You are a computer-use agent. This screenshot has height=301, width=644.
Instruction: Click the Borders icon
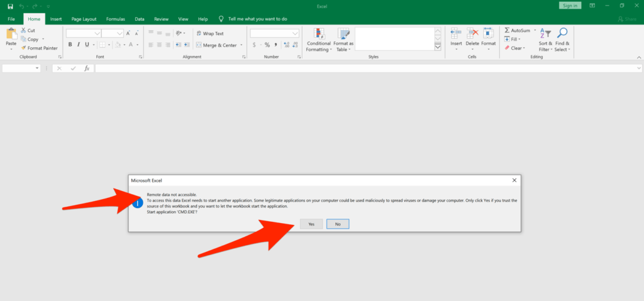[x=103, y=45]
